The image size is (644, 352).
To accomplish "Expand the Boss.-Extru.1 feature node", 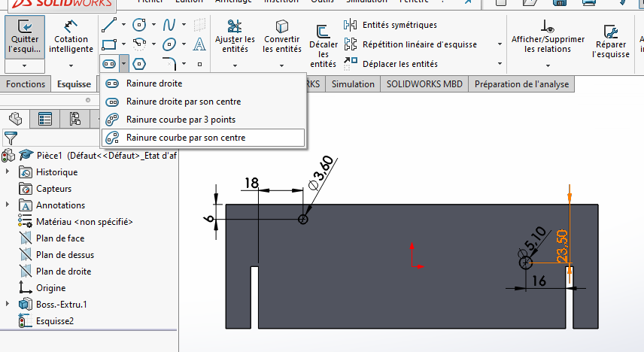I will pyautogui.click(x=8, y=305).
